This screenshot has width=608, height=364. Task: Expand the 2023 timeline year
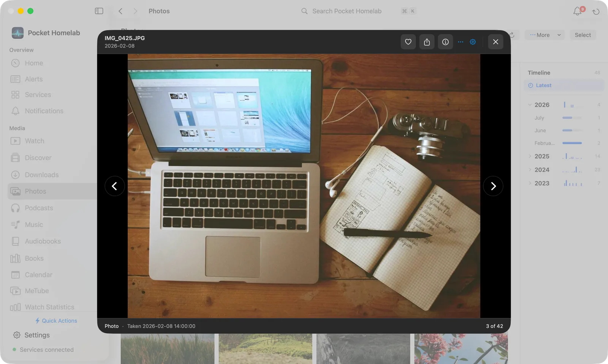(x=530, y=183)
